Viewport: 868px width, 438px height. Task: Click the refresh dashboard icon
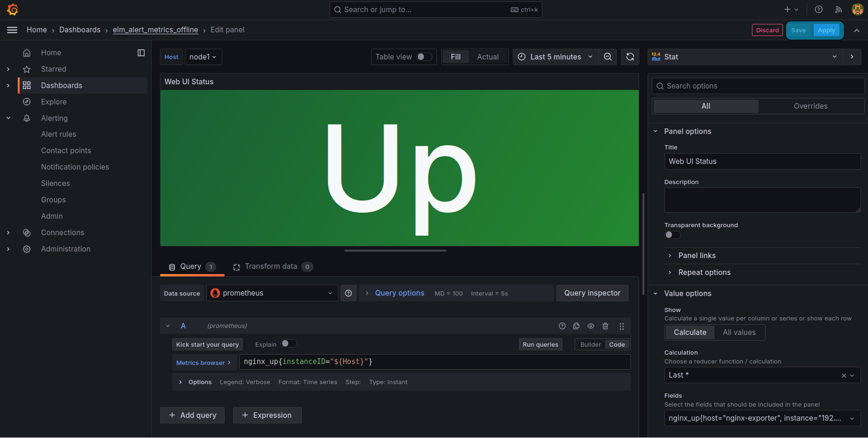coord(630,57)
